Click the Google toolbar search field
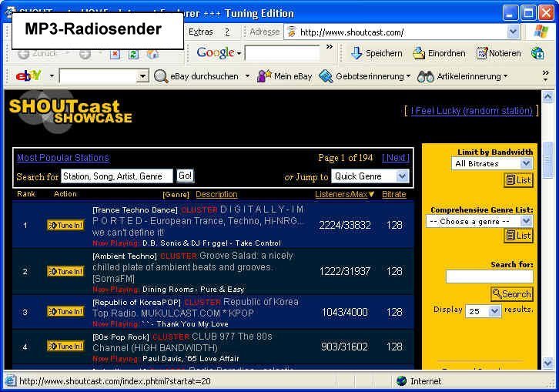Viewport: 559px width, 392px height. point(282,53)
